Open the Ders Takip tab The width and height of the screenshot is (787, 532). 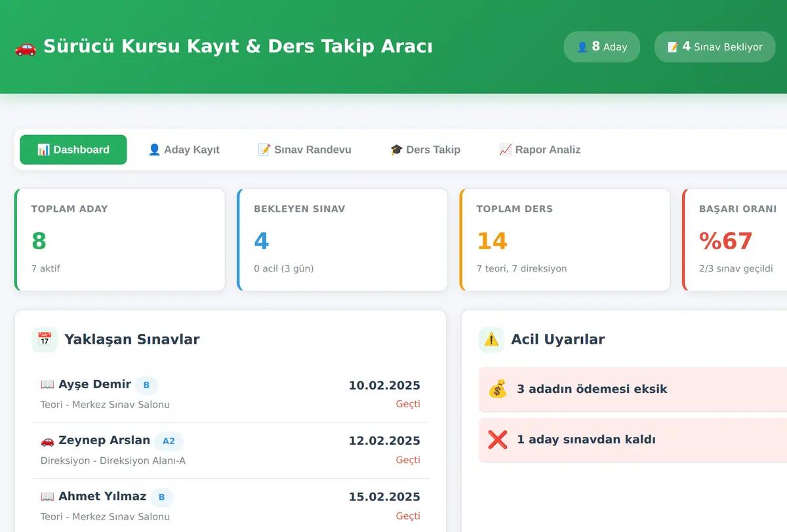tap(425, 150)
